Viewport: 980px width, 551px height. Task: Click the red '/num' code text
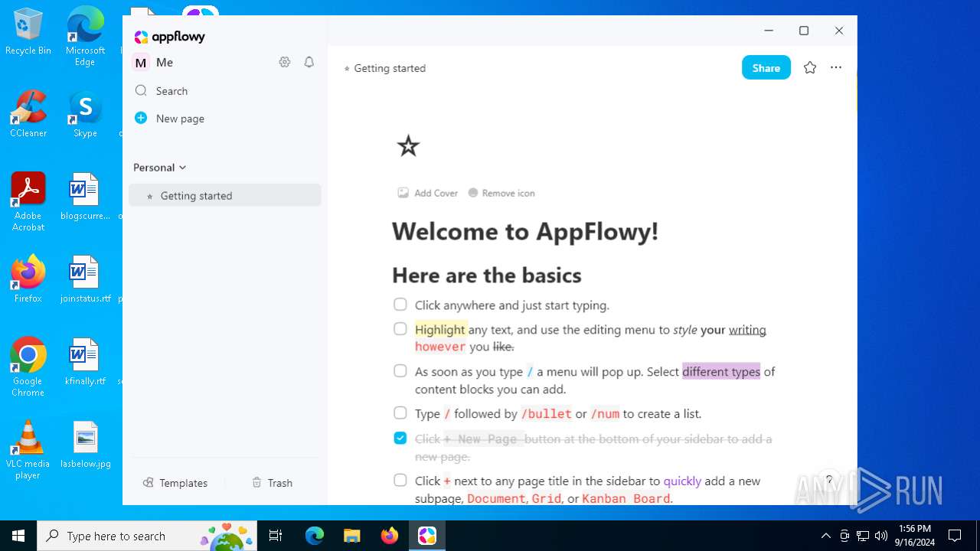click(605, 414)
